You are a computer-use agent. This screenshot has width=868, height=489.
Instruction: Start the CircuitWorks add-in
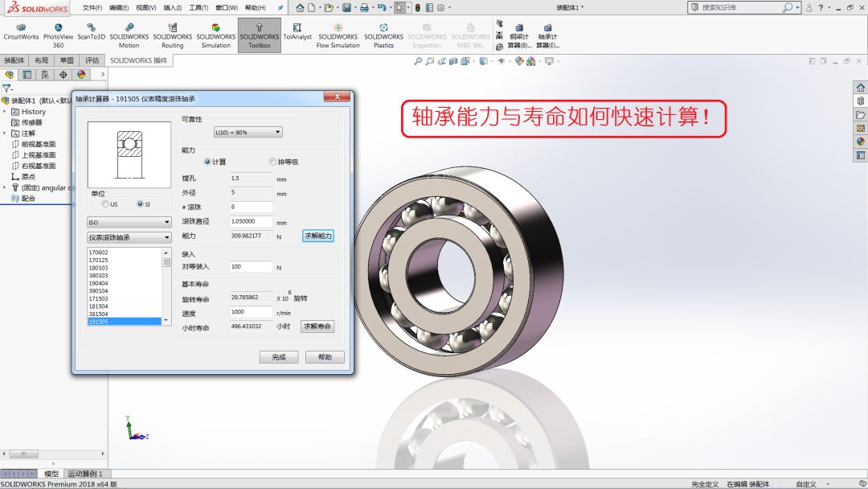[x=21, y=35]
